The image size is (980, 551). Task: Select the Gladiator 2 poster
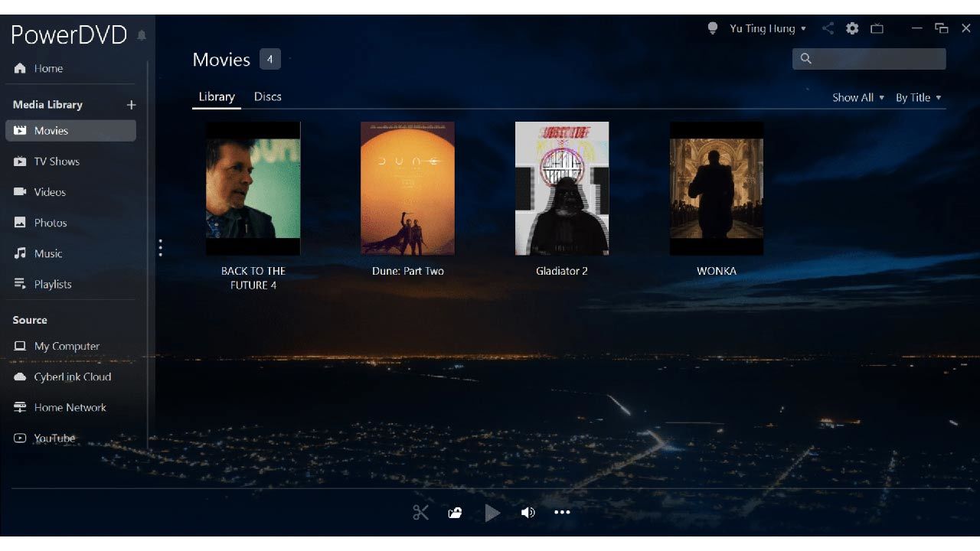[x=562, y=188]
